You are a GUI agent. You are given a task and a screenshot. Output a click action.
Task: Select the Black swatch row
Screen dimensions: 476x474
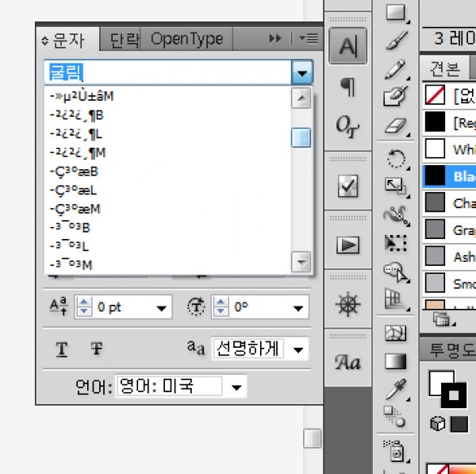click(x=449, y=176)
